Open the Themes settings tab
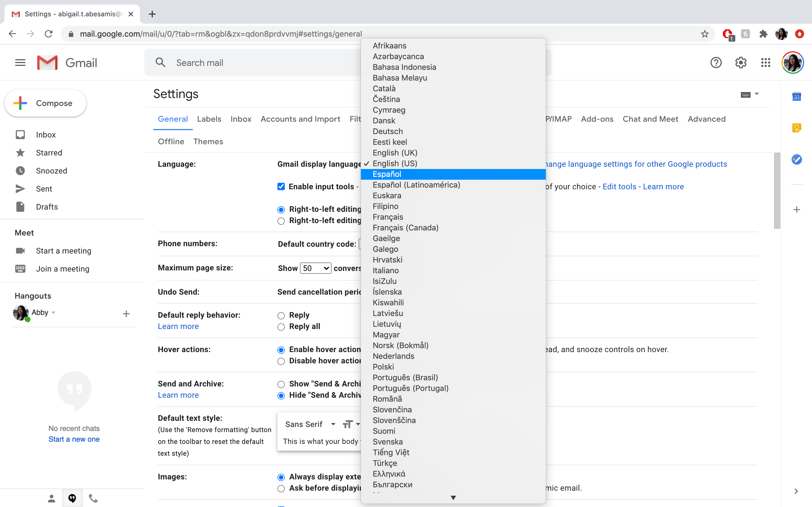812x507 pixels. click(208, 141)
